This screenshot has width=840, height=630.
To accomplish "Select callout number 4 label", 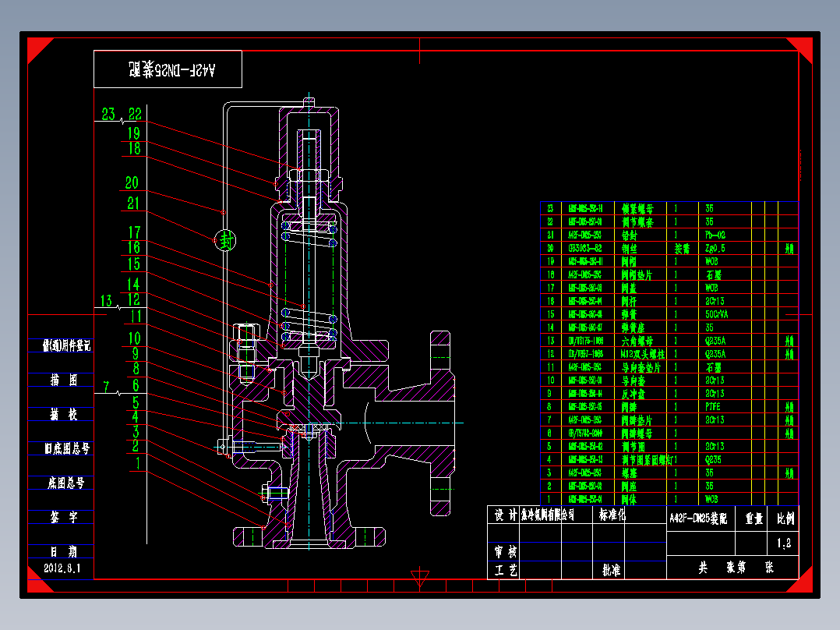I will (136, 416).
